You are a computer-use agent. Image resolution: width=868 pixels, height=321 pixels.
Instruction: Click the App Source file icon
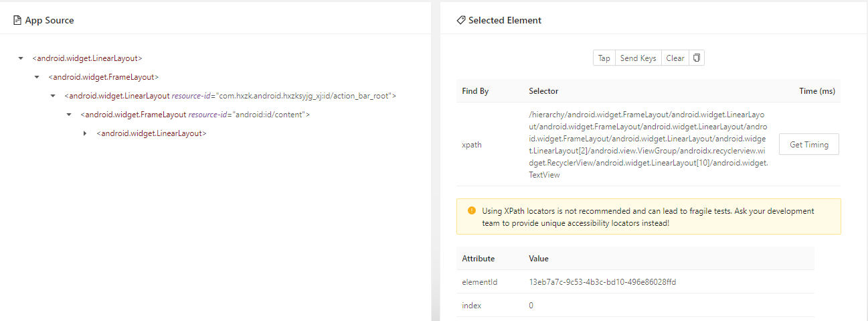point(17,21)
